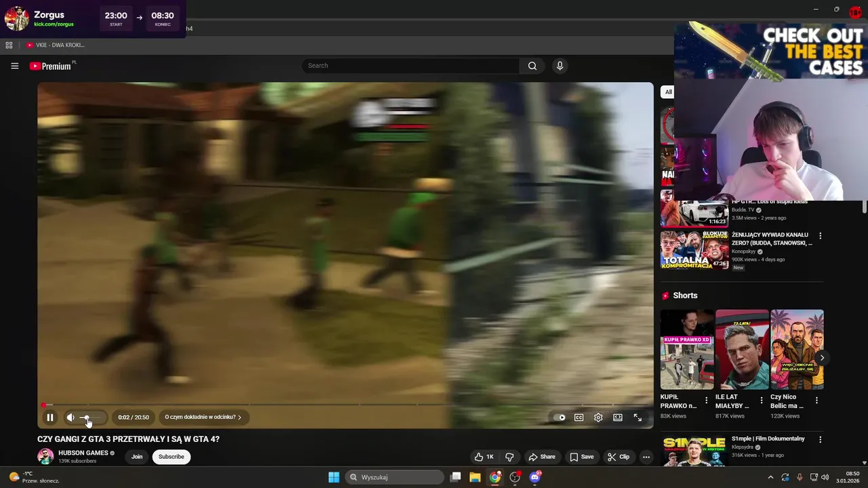Subscribe to HUBSON GAMES channel
This screenshot has height=488, width=868.
171,457
